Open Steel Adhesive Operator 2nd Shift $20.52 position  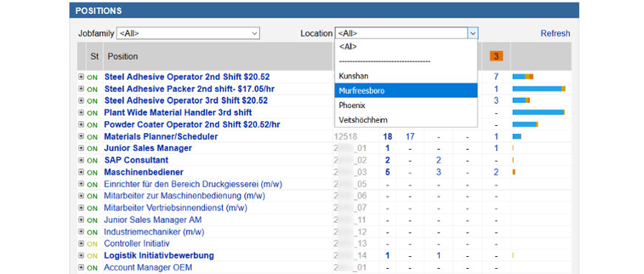[x=187, y=77]
